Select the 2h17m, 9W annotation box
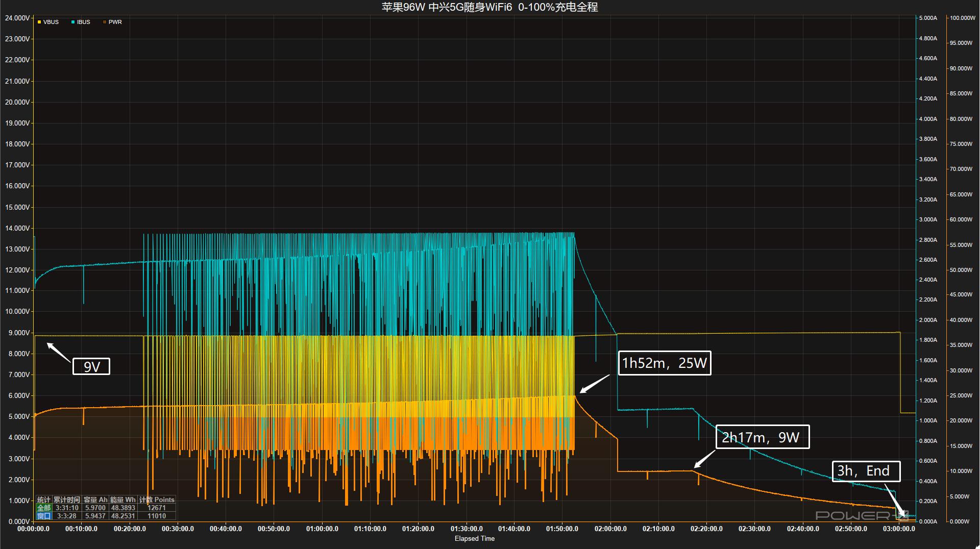 pos(762,437)
